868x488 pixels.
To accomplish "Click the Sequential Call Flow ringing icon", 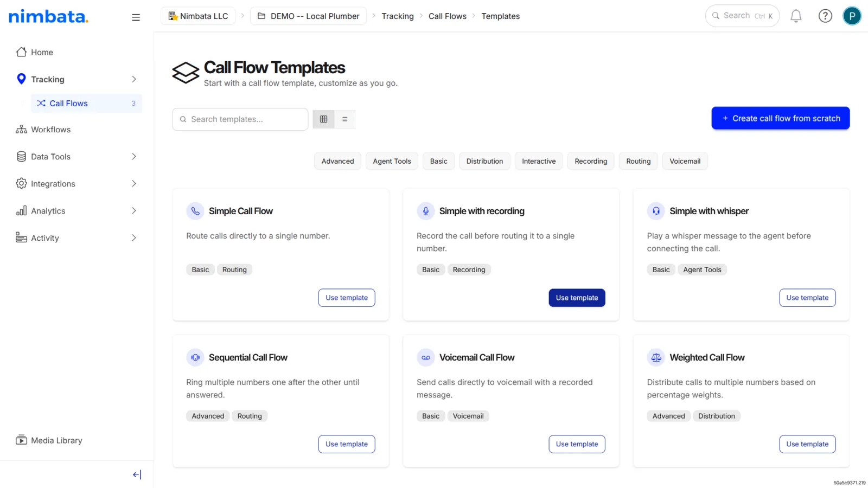I will tap(195, 357).
